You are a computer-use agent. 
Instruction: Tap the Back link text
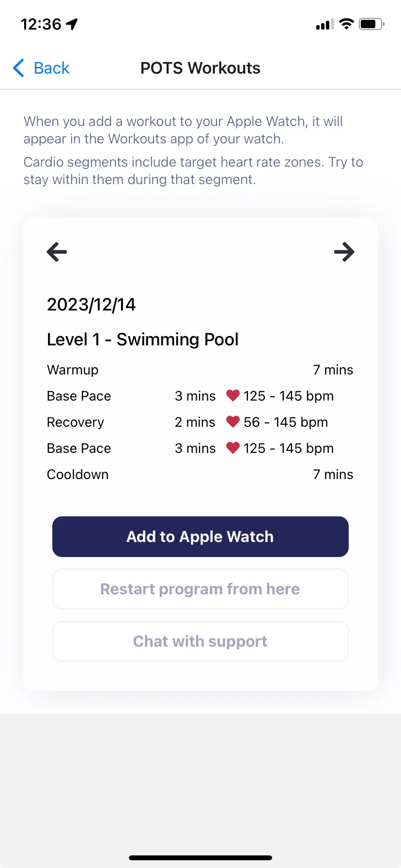pos(51,68)
